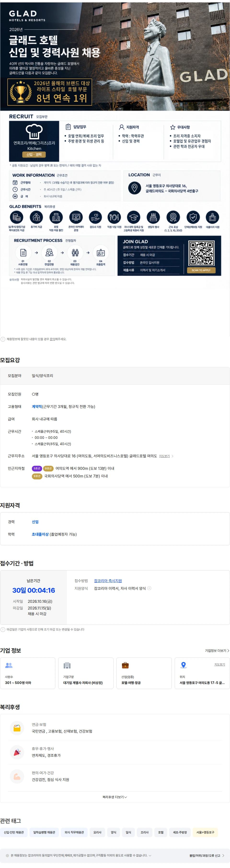
Task: Click the chef hat Kitchen icon
Action: pyautogui.click(x=34, y=132)
